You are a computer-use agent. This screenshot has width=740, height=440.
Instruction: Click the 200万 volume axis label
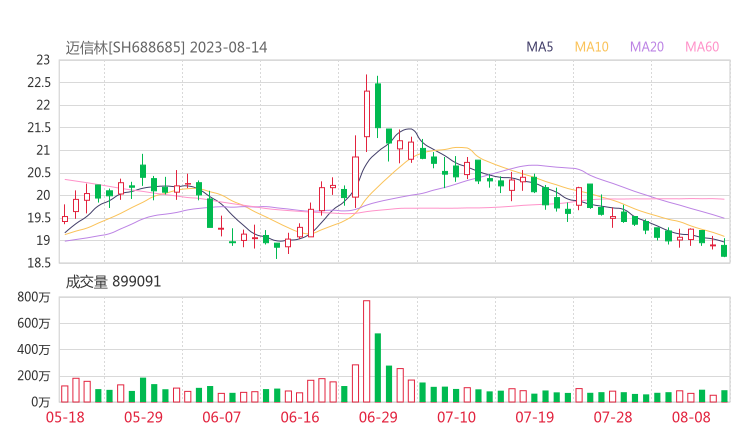[34, 376]
